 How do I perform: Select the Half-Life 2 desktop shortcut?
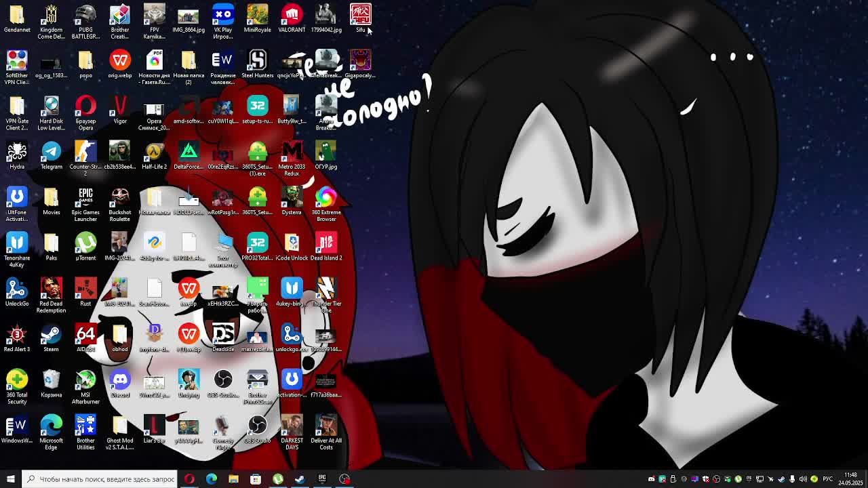coord(154,156)
